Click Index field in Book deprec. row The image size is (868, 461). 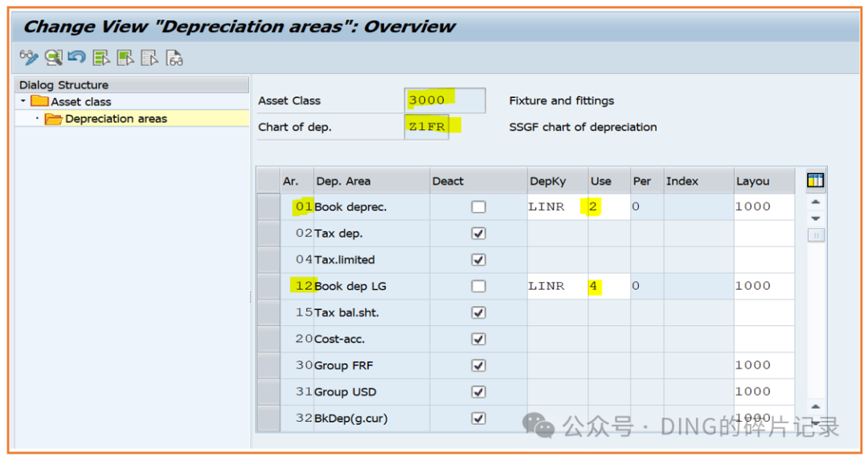(699, 207)
